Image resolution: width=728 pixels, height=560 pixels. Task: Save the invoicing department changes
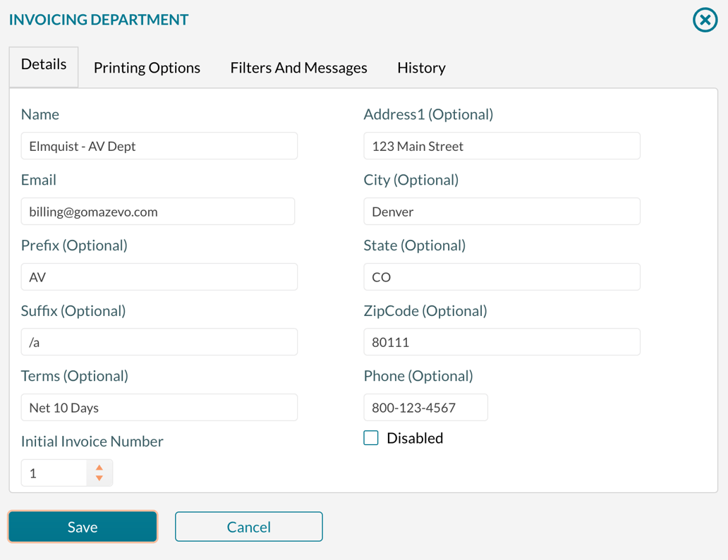[82, 526]
